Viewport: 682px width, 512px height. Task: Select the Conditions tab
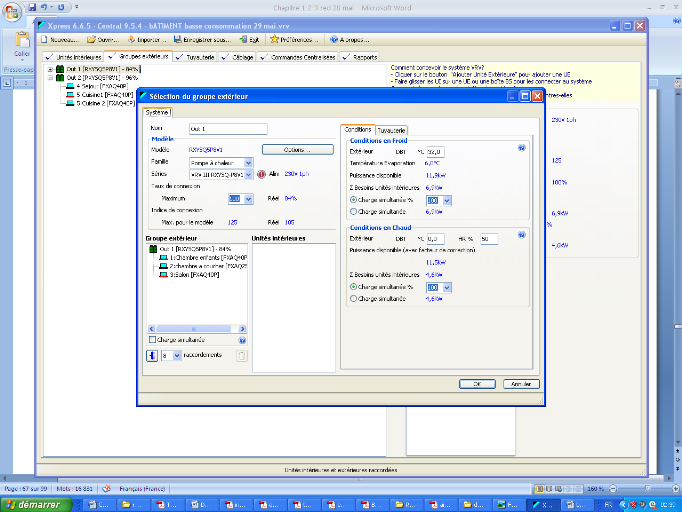pos(358,129)
